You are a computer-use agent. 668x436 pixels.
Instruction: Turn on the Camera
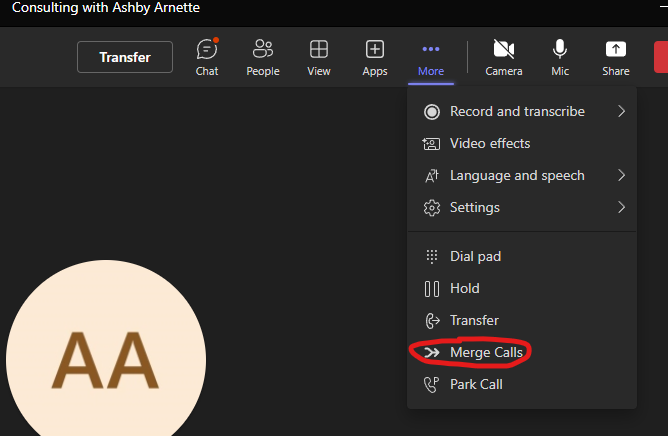[504, 58]
